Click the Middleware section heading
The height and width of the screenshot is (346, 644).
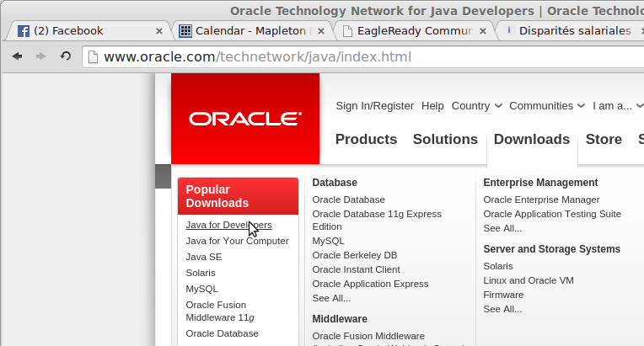pyautogui.click(x=340, y=319)
